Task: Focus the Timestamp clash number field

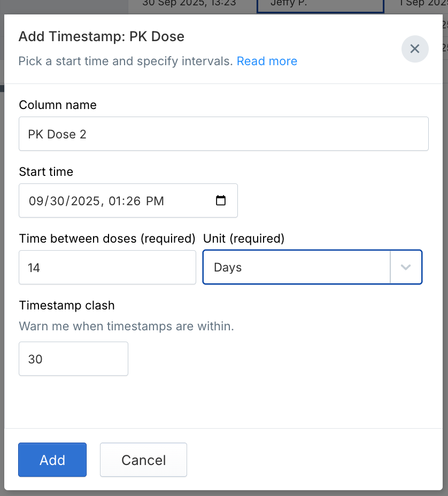Action: point(73,359)
